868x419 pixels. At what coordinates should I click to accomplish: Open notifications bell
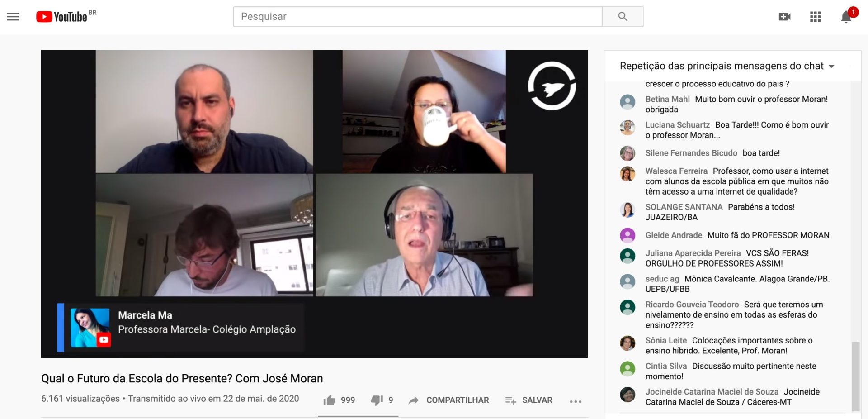click(x=846, y=17)
